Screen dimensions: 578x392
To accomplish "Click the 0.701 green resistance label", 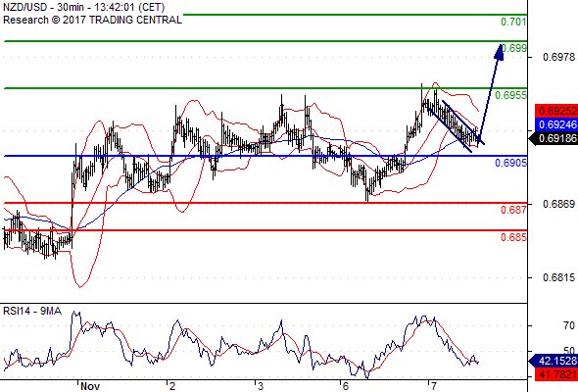I will click(x=513, y=22).
